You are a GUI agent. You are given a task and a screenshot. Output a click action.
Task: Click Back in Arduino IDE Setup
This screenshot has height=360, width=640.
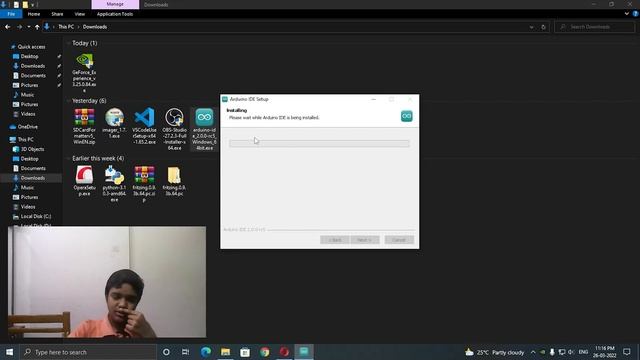point(335,240)
